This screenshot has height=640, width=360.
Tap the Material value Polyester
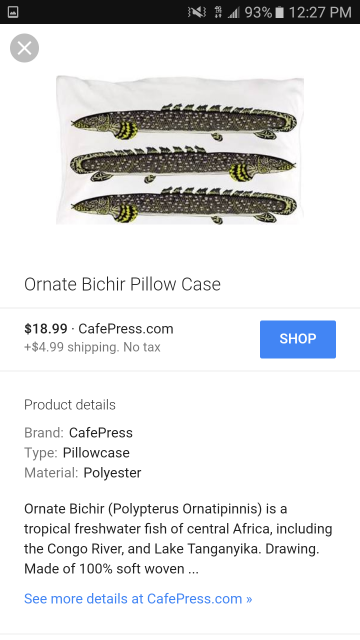click(x=112, y=473)
